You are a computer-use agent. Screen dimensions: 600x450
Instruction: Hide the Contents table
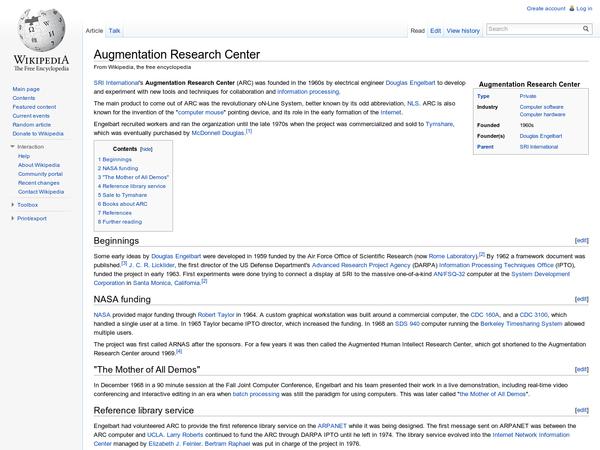coord(146,149)
